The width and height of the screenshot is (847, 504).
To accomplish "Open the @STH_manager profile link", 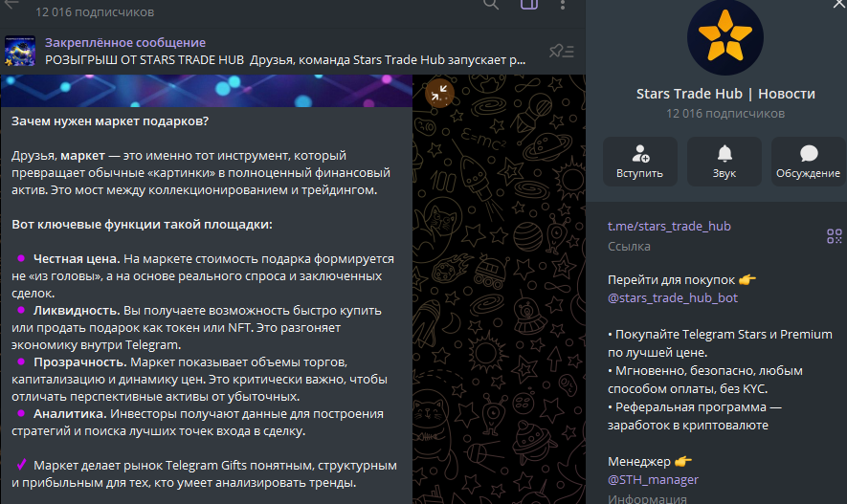I will pyautogui.click(x=653, y=479).
